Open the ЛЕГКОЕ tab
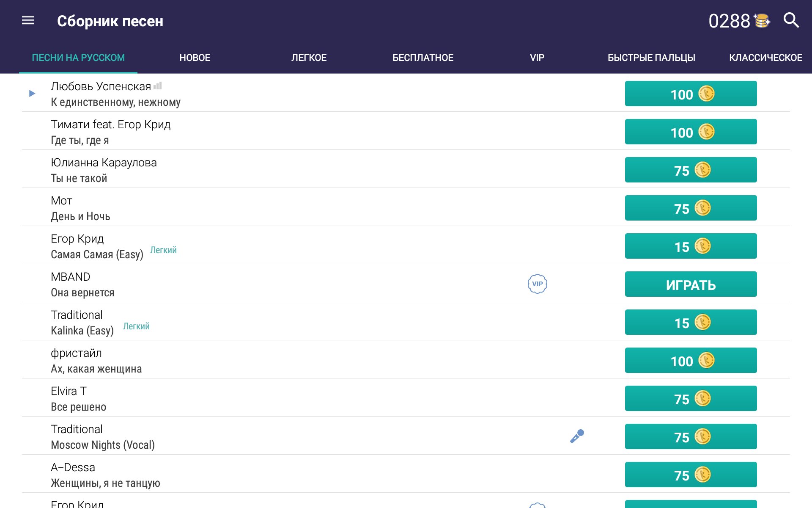Image resolution: width=812 pixels, height=508 pixels. click(x=309, y=58)
